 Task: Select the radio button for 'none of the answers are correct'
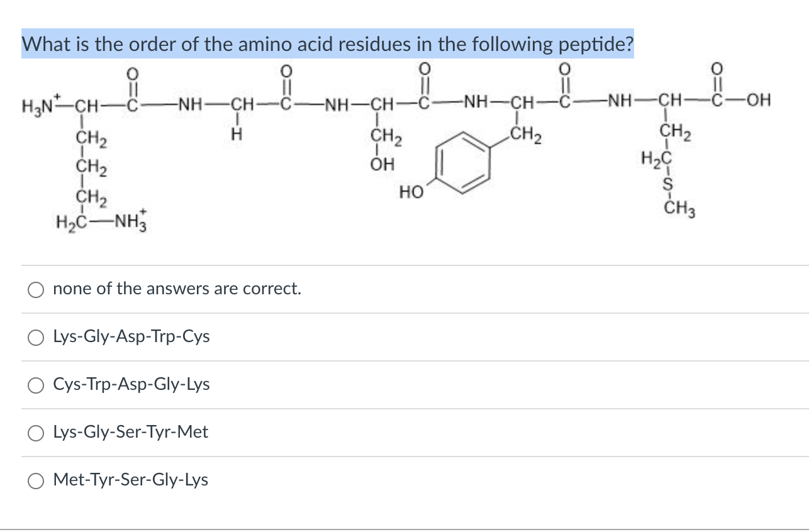pyautogui.click(x=36, y=289)
